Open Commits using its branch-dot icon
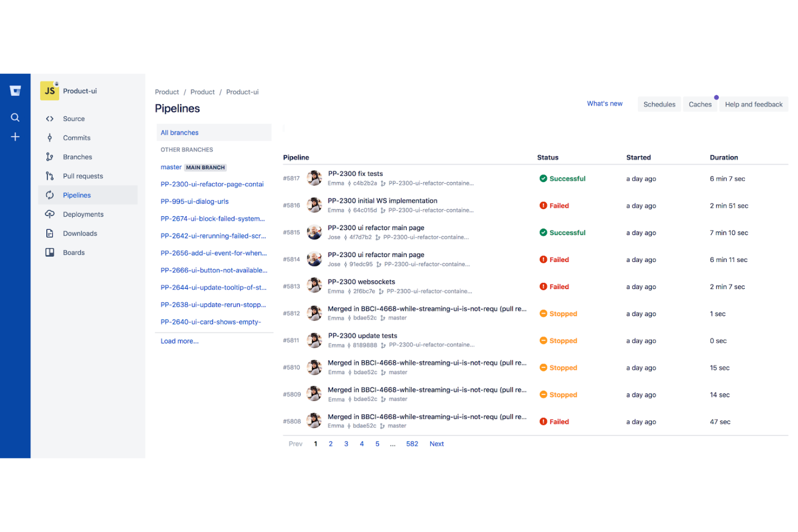This screenshot has width=798, height=532. tap(50, 137)
